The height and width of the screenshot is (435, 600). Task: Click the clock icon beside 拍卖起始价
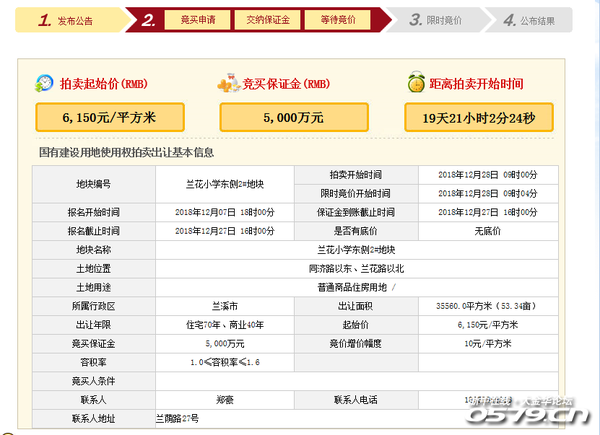(46, 84)
